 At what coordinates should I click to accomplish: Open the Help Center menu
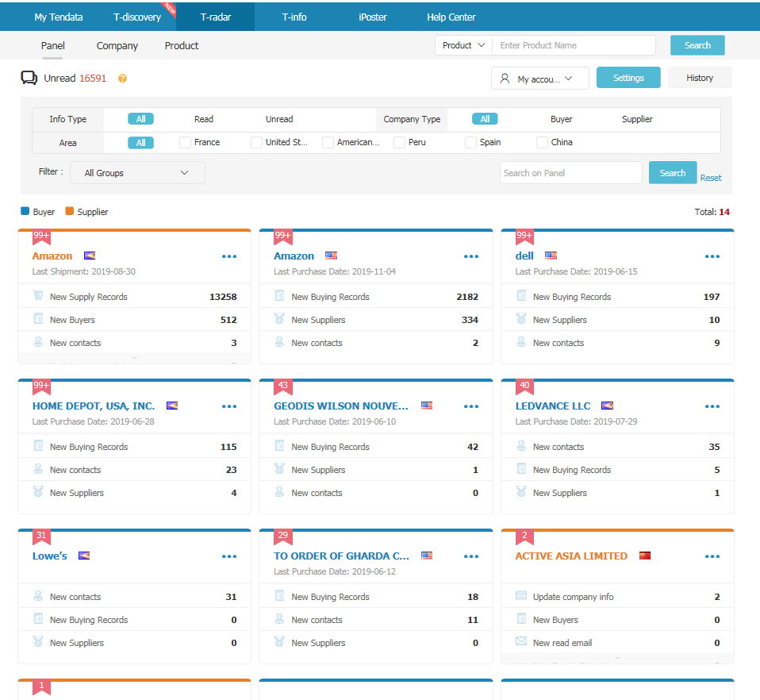click(x=451, y=17)
